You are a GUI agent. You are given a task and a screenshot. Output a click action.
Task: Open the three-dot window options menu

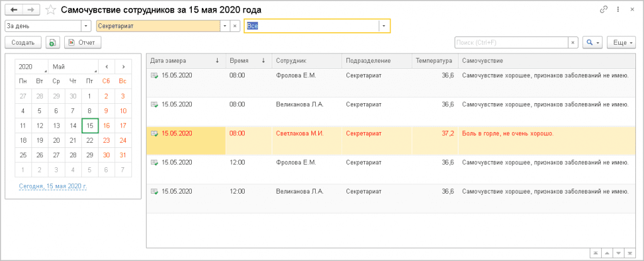pyautogui.click(x=618, y=10)
